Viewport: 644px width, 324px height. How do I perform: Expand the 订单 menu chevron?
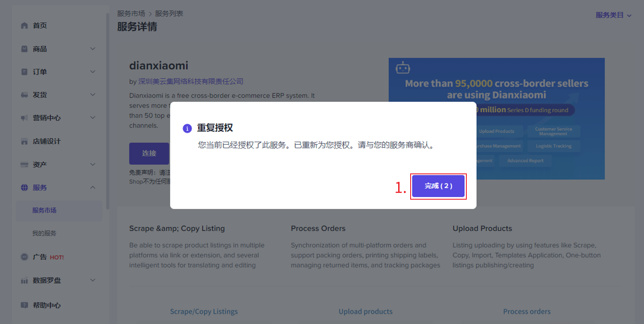[x=93, y=72]
